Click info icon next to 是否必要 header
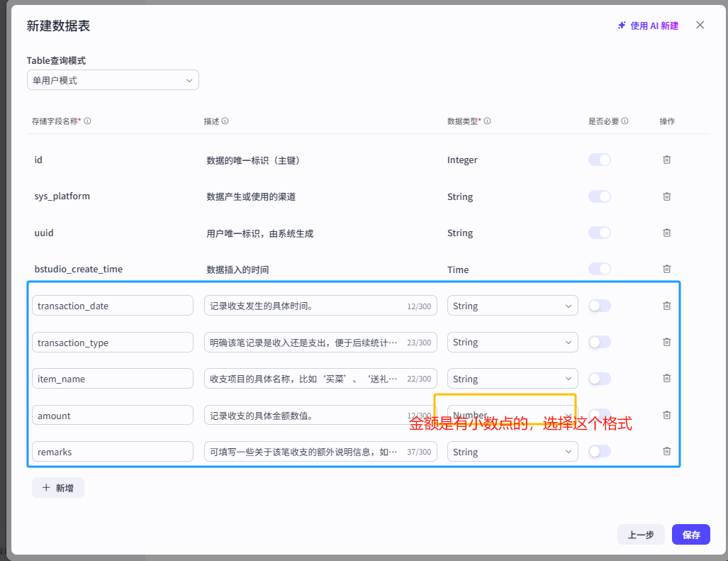728x561 pixels. pos(625,121)
